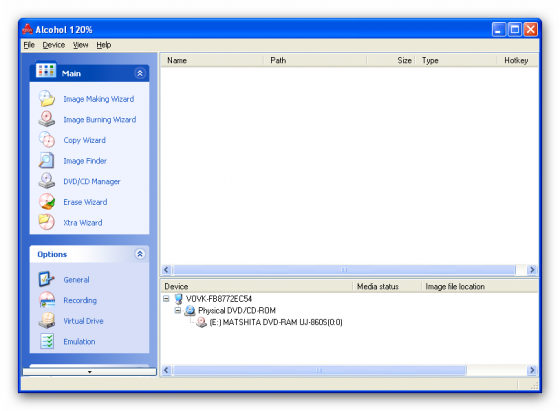The width and height of the screenshot is (560, 411).
Task: Click the Copy Wizard disc icon
Action: coord(47,140)
